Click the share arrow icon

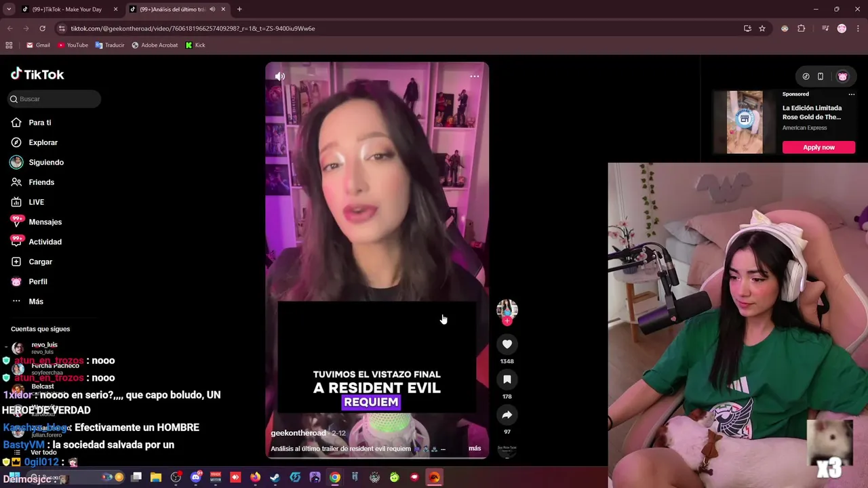(507, 415)
